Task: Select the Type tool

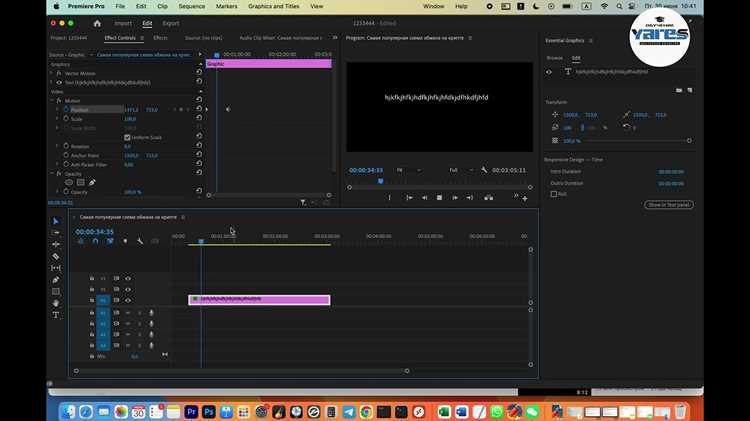Action: (55, 315)
